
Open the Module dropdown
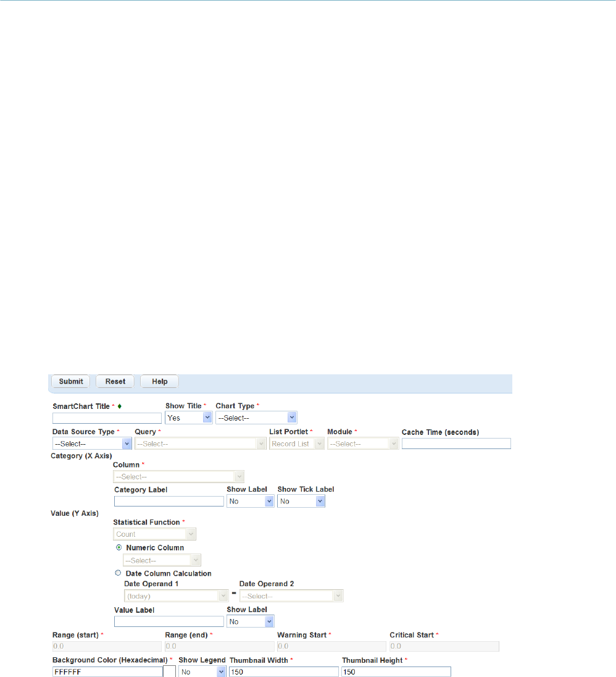click(x=363, y=444)
